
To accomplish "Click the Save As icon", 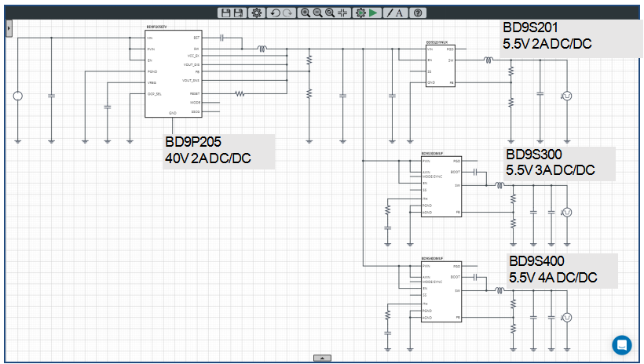I will (238, 13).
